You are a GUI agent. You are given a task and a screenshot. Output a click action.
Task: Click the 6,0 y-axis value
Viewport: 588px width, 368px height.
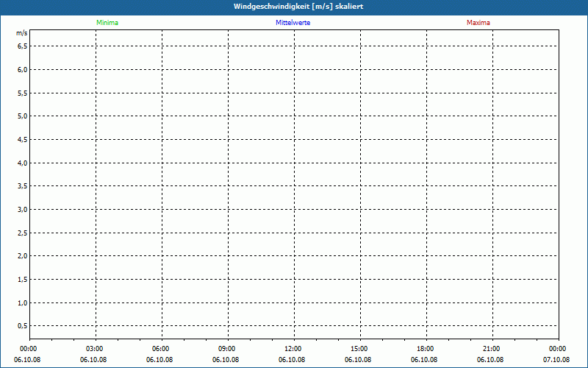point(23,69)
